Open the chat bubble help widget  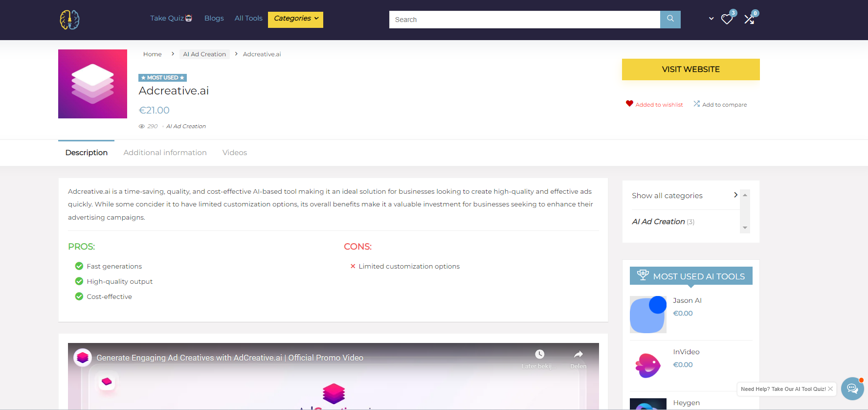pyautogui.click(x=852, y=388)
